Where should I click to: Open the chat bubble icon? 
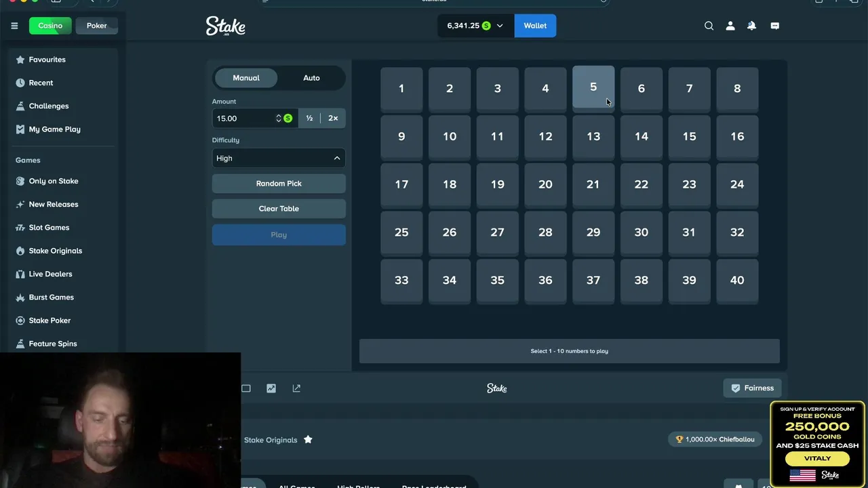pos(774,26)
